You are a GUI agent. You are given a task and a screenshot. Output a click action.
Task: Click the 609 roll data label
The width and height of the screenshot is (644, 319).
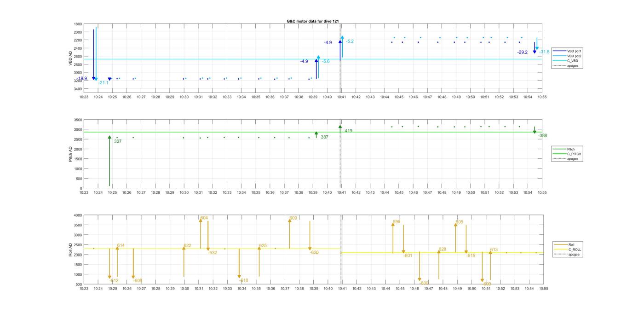(293, 218)
